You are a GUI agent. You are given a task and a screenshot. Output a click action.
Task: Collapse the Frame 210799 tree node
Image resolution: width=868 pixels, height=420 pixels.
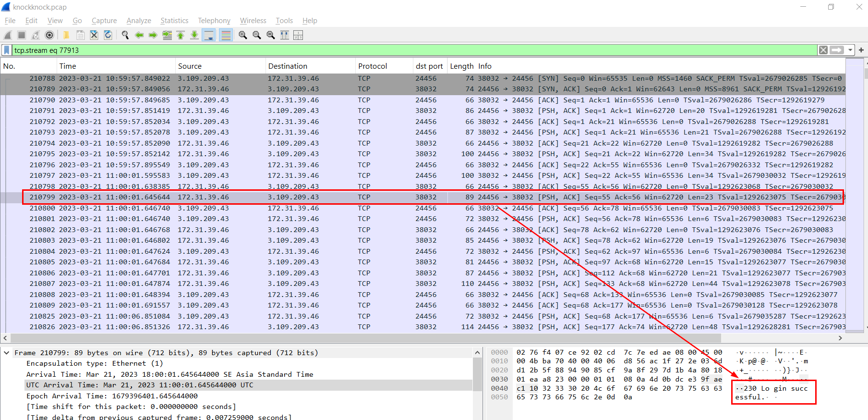(x=7, y=353)
